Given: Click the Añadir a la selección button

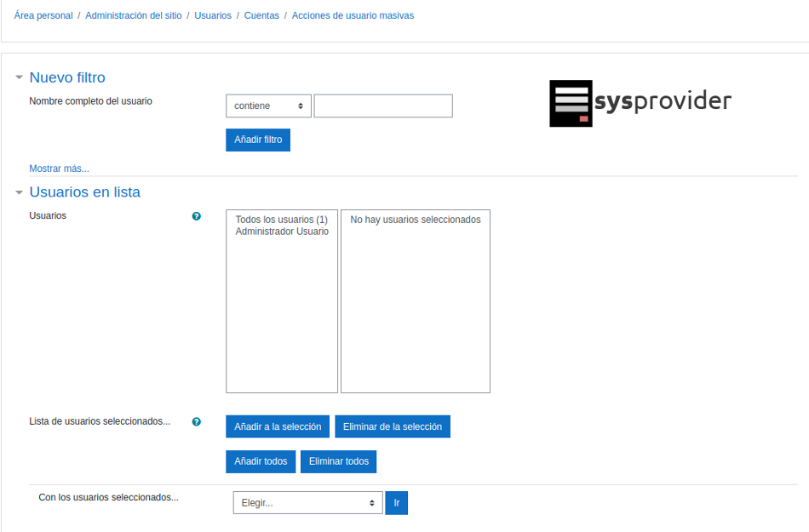Looking at the screenshot, I should coord(278,426).
